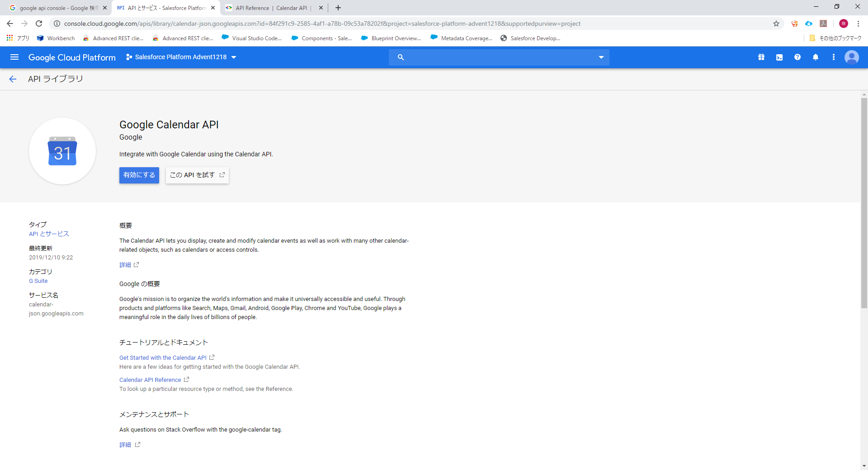Click the Google Calendar API logo
Viewport: 868px width, 470px height.
[62, 151]
